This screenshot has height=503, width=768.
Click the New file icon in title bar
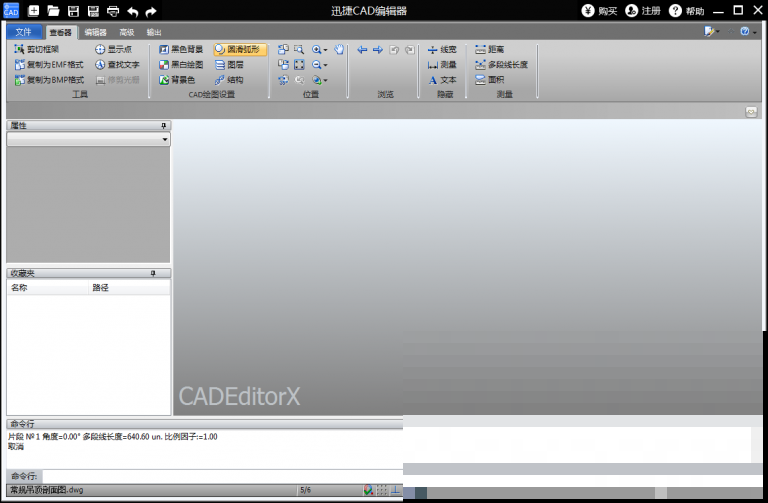[33, 11]
